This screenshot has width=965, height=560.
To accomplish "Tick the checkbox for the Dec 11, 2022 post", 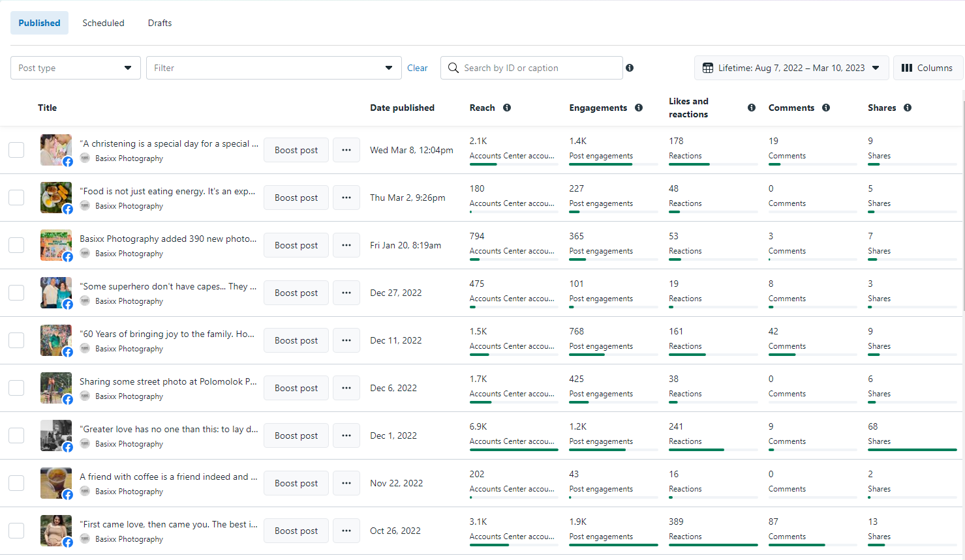I will coord(16,340).
